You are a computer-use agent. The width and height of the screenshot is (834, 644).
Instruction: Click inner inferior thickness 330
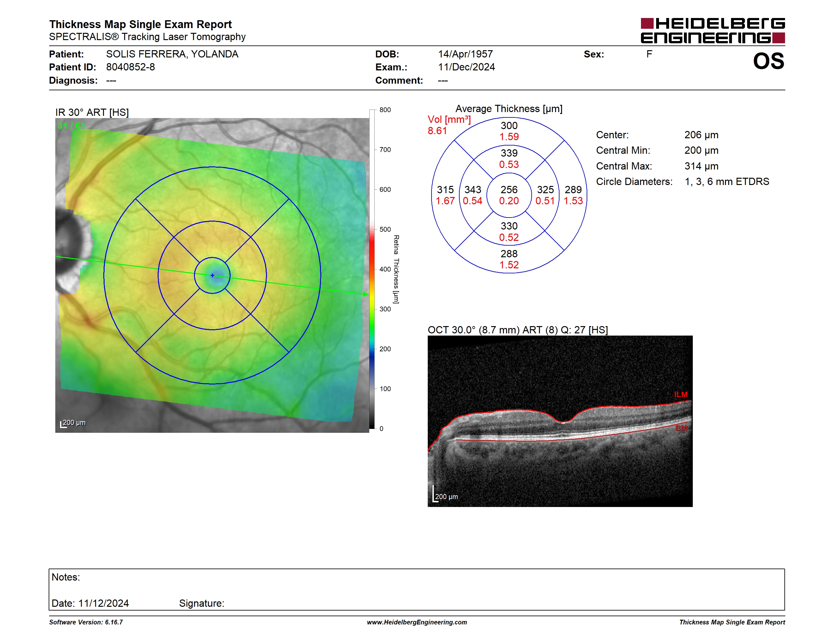point(509,226)
